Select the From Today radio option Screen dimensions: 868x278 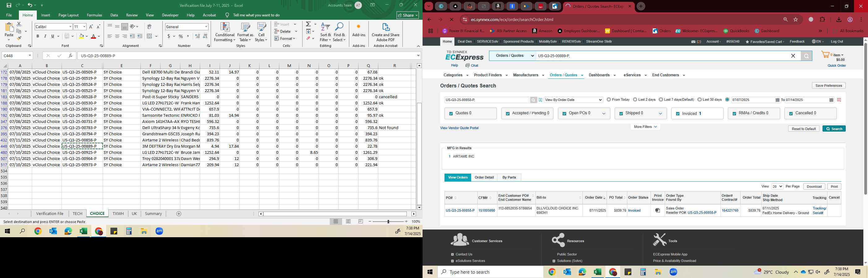(608, 100)
